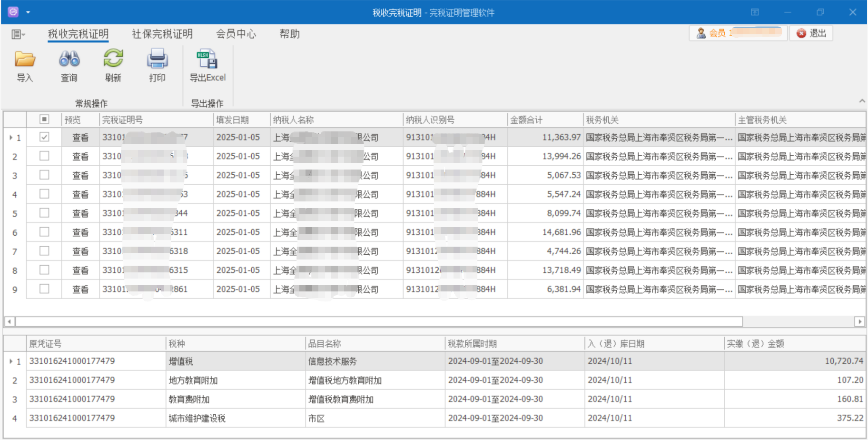Click the Import folder icon
Viewport: 868px width, 440px height.
25,60
